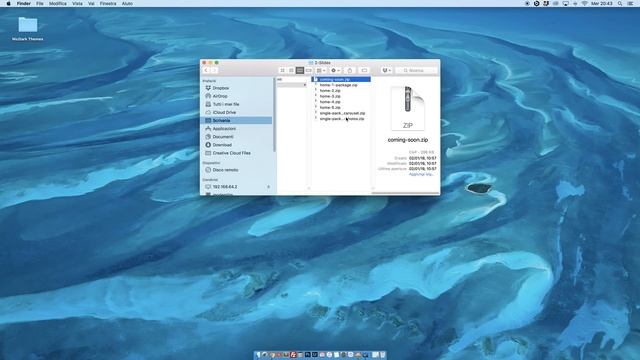
Task: Go back in the Finder window
Action: (x=206, y=71)
